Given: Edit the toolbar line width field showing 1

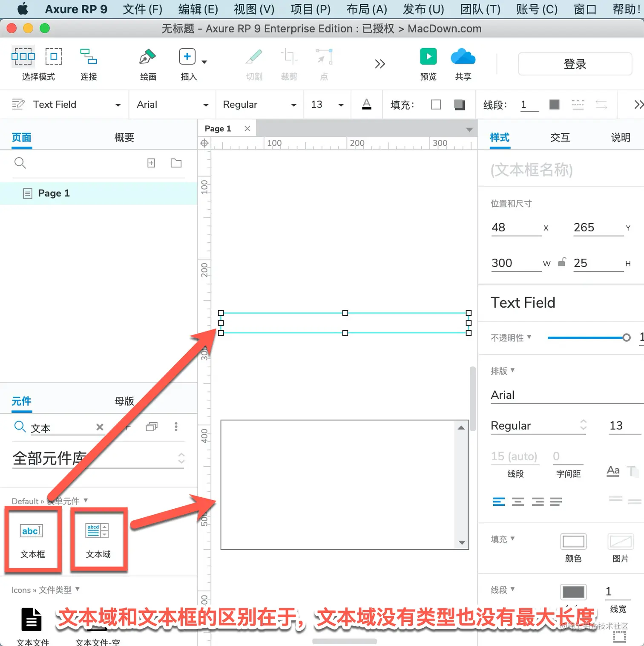Looking at the screenshot, I should coord(529,104).
